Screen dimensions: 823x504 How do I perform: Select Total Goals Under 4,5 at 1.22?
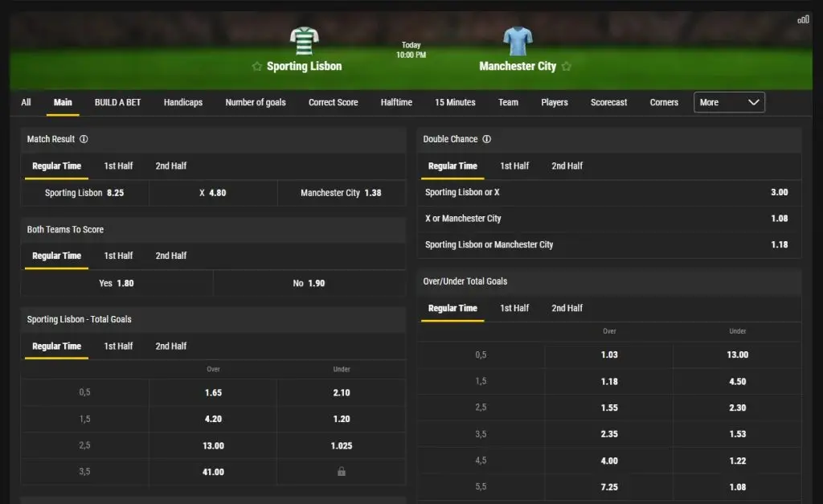738,461
